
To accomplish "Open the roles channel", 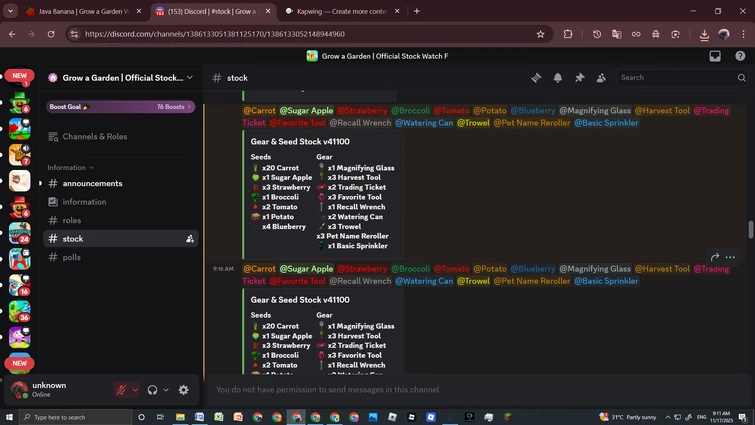I will point(120,220).
